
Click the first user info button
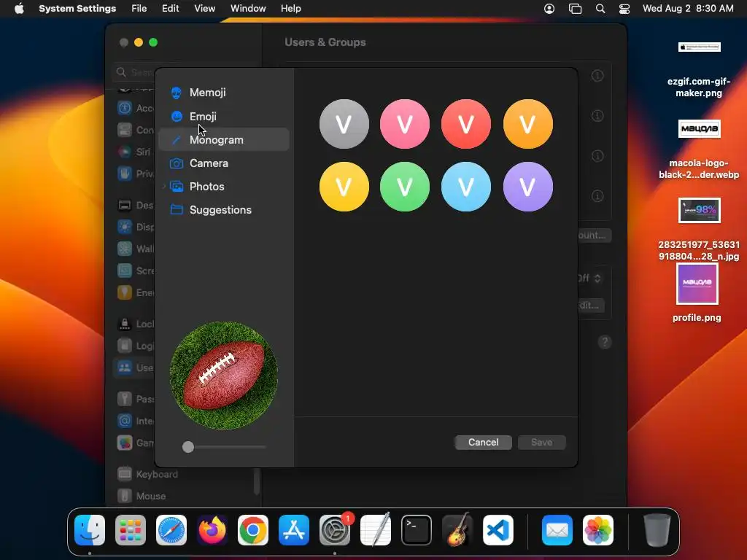pos(597,76)
